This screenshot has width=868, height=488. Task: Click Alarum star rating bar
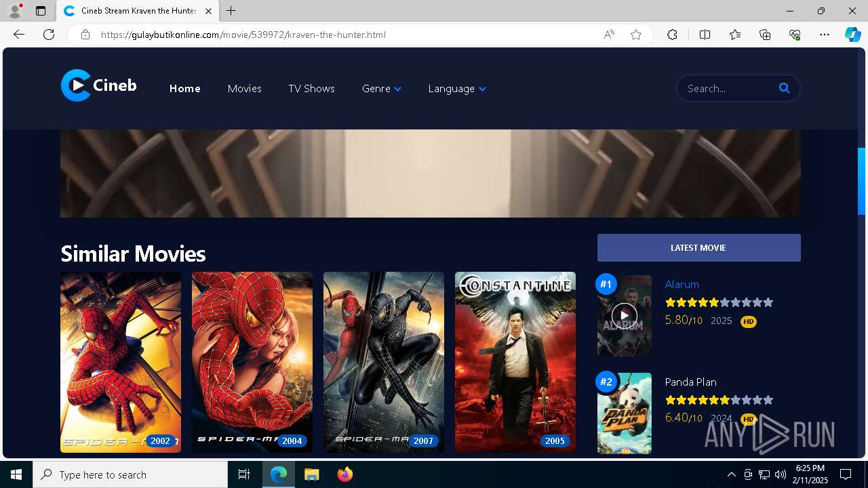point(719,302)
